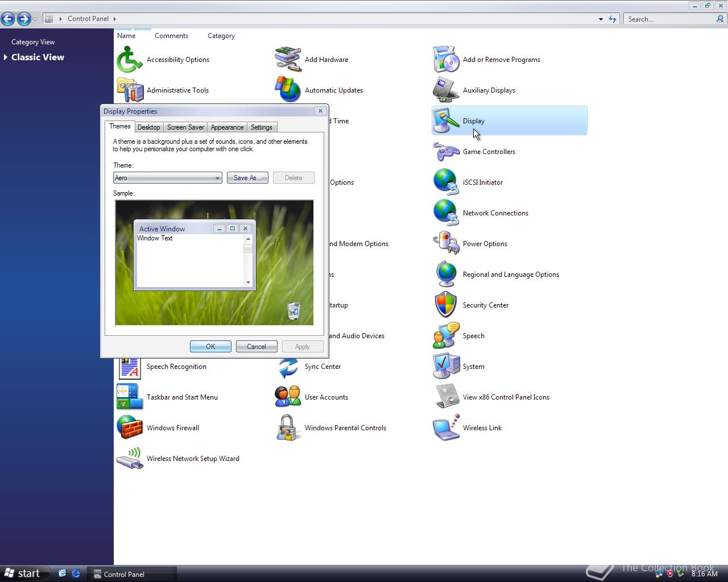The image size is (728, 582).
Task: Open the Game Controllers icon
Action: click(446, 152)
